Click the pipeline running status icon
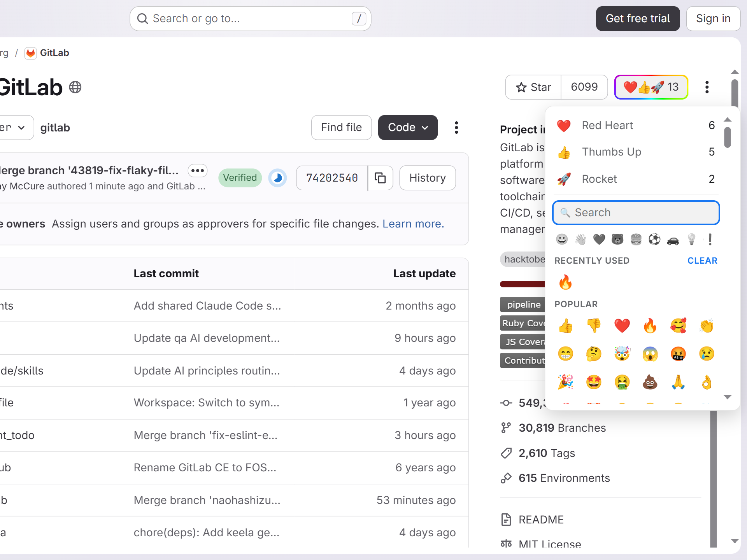This screenshot has height=560, width=747. point(277,178)
